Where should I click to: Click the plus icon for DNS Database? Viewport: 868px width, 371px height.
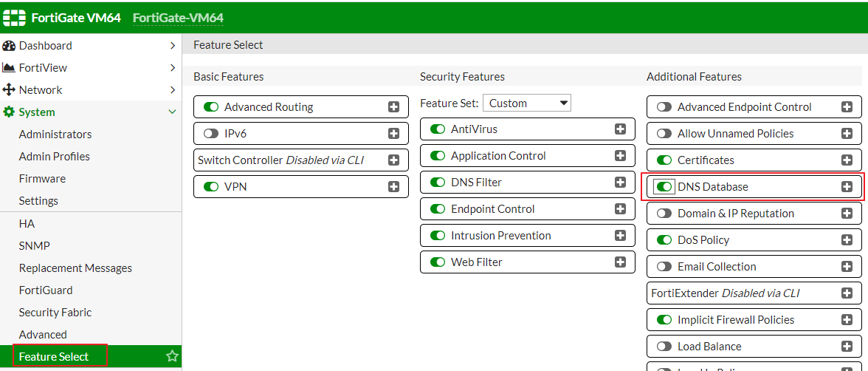click(847, 187)
